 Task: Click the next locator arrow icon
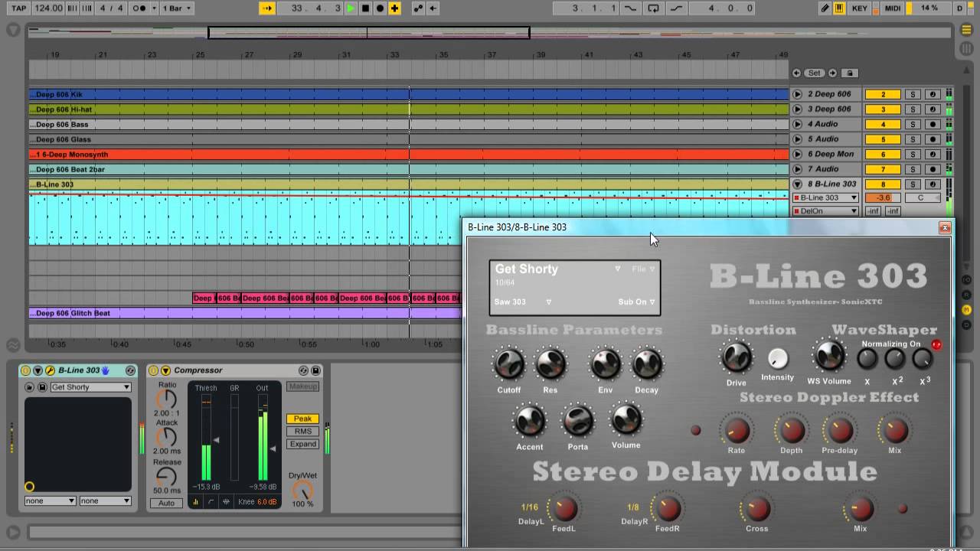832,73
